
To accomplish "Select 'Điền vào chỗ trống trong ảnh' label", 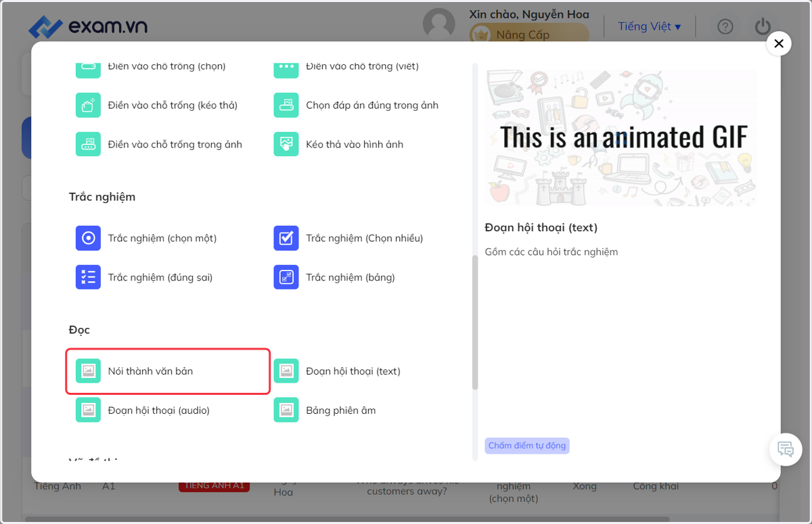I will pyautogui.click(x=175, y=144).
